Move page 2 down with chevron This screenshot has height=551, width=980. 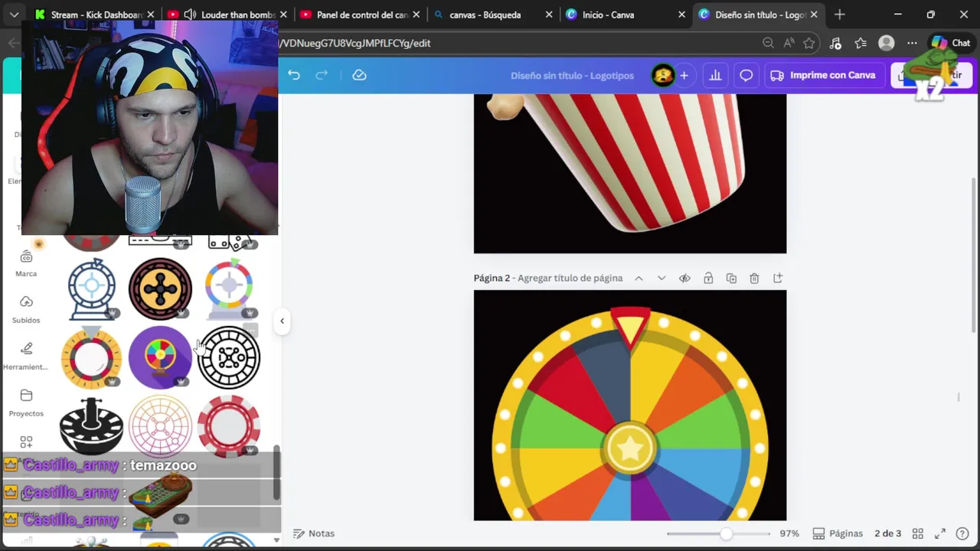pyautogui.click(x=661, y=278)
